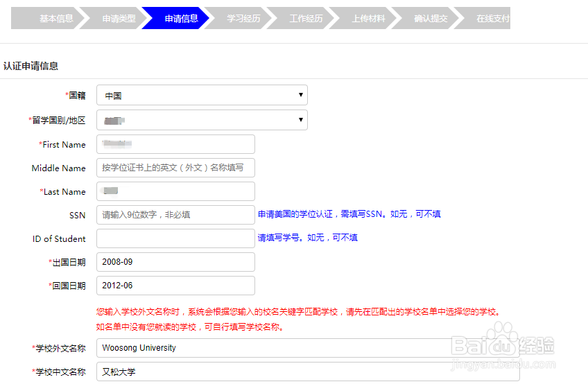Click the ID of Student field

coord(175,238)
